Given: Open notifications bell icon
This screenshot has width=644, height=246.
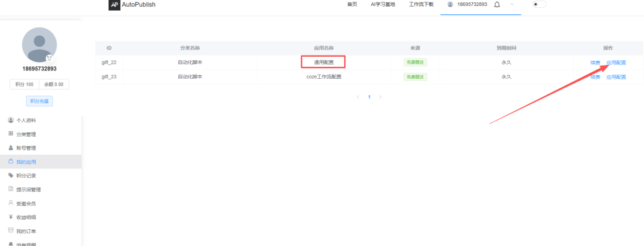Looking at the screenshot, I should (x=497, y=5).
